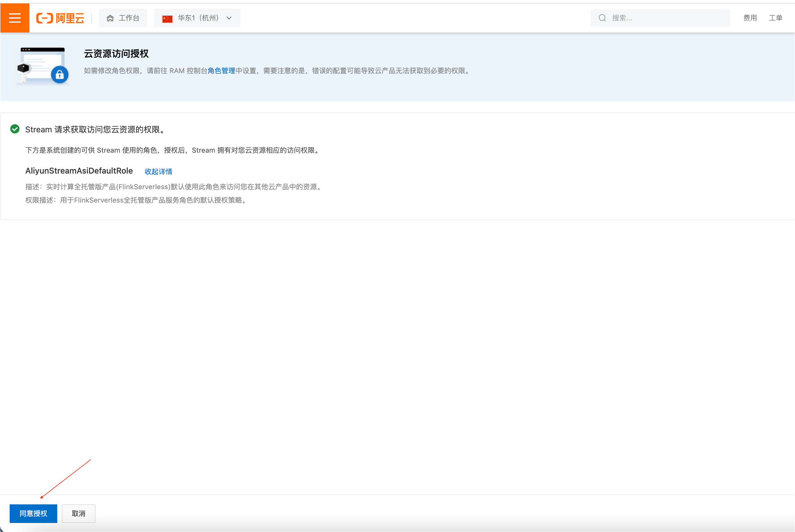This screenshot has height=532, width=795.
Task: Expand the 华东1（杭州）region dropdown
Action: [198, 18]
